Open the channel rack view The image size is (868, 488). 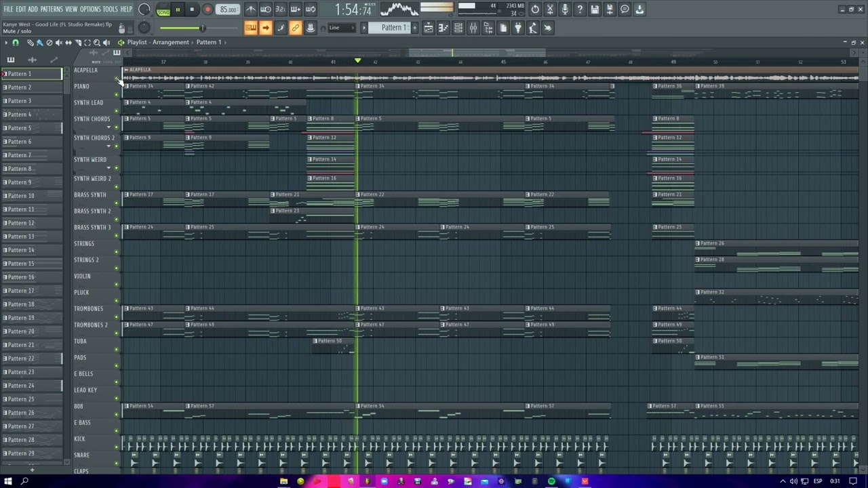coord(458,28)
